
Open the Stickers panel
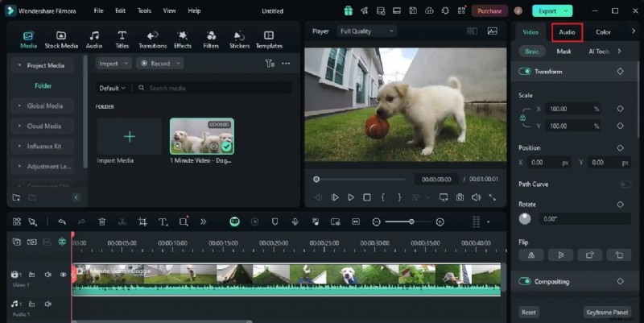click(239, 39)
